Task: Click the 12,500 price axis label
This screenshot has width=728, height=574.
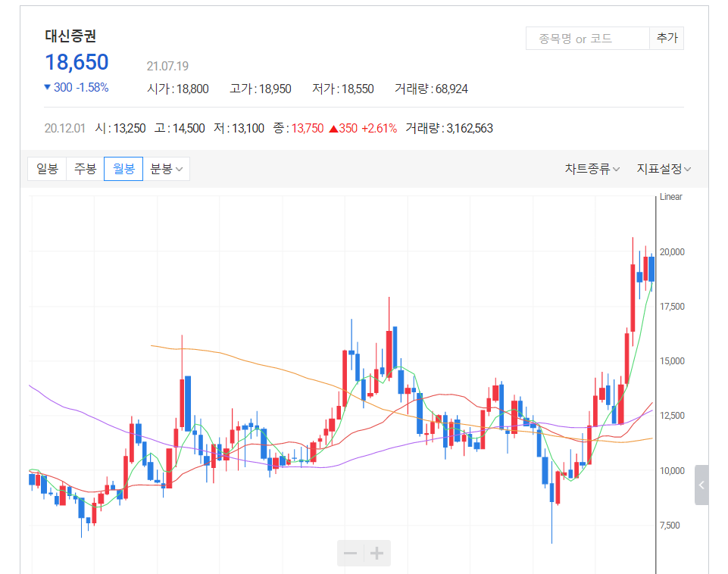Action: coord(672,416)
